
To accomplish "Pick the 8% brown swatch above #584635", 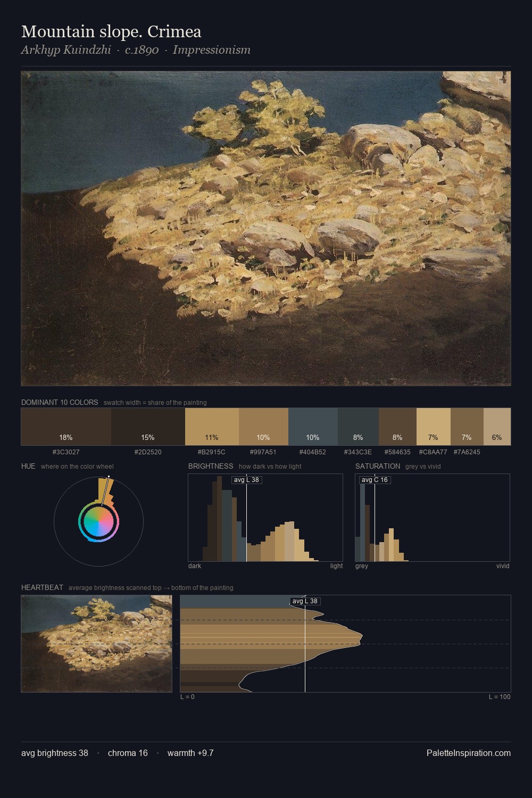I will pos(397,427).
